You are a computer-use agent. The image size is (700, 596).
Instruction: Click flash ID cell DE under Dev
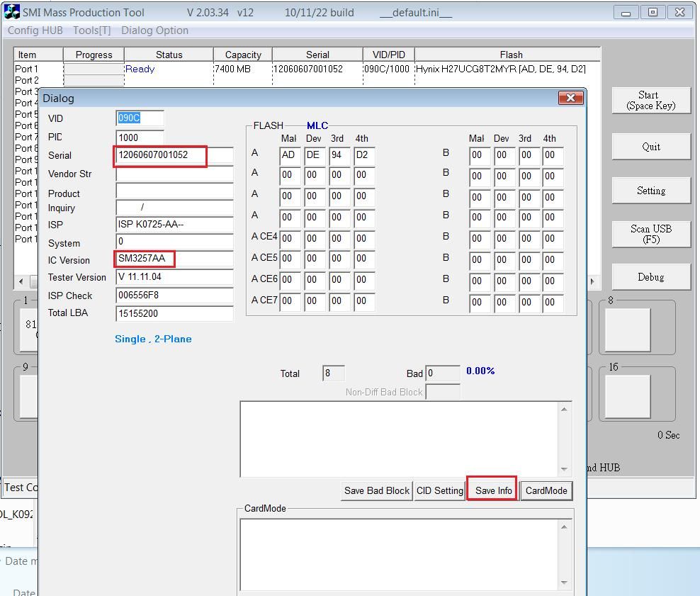pyautogui.click(x=315, y=156)
